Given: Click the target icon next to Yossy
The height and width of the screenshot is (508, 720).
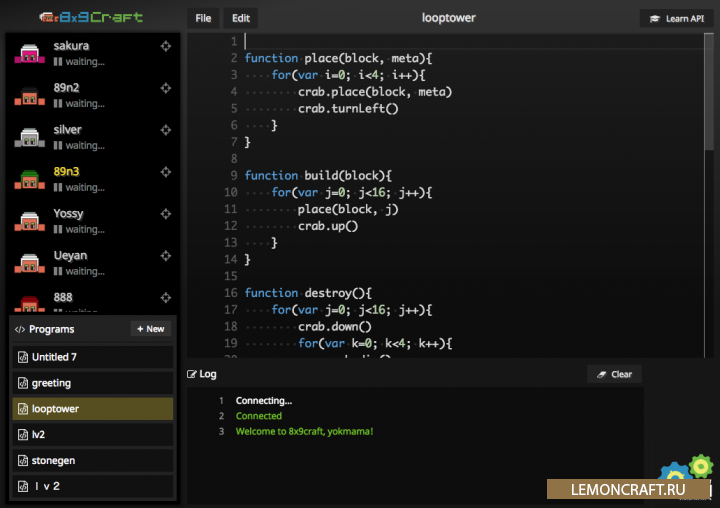Looking at the screenshot, I should (166, 214).
